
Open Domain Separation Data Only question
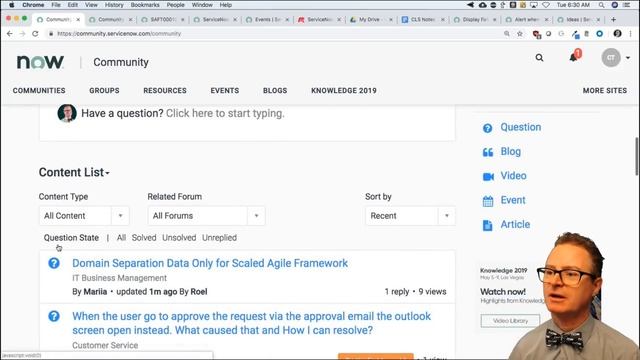coord(210,263)
